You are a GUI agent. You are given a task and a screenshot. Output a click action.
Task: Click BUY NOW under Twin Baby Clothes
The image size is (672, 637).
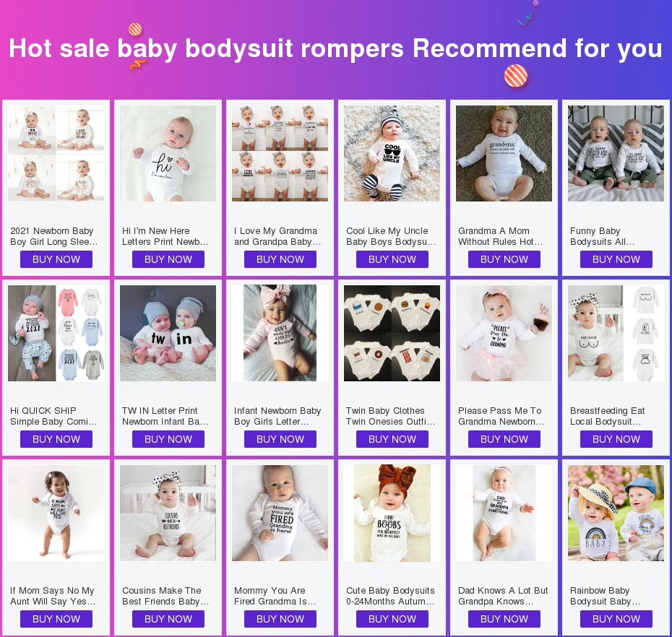point(392,439)
